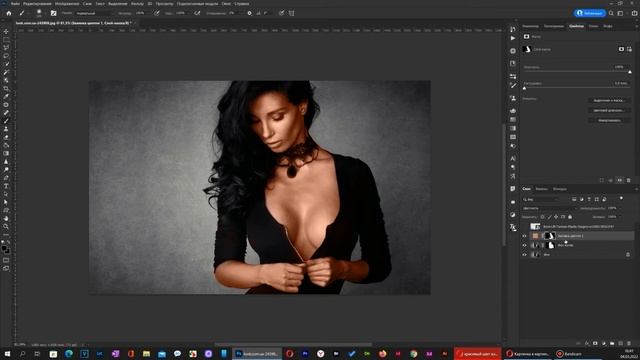640x360 pixels.
Task: Open symmetry paint options butterfly icon
Action: [x=291, y=13]
